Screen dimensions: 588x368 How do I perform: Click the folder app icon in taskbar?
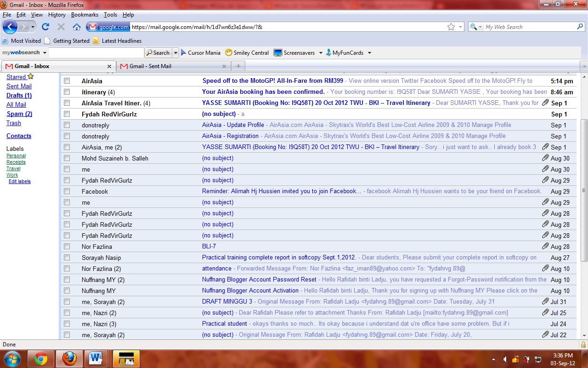pyautogui.click(x=126, y=358)
